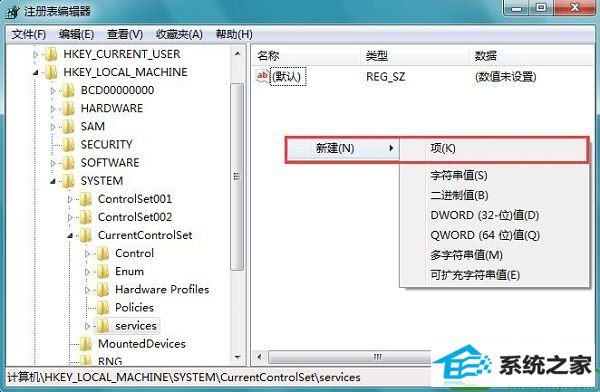
Task: Click the values pane horizontal scrollbar thumb
Action: [x=350, y=357]
